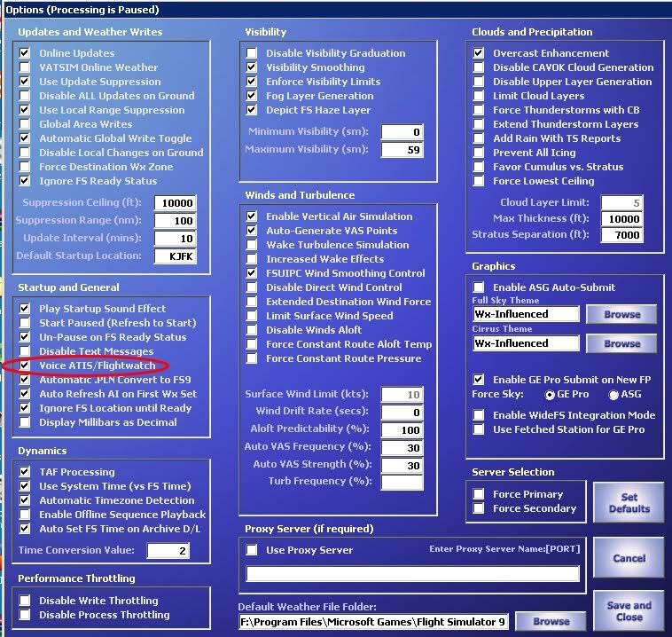Click Turb Frequency empty field
This screenshot has width=672, height=637.
click(402, 482)
